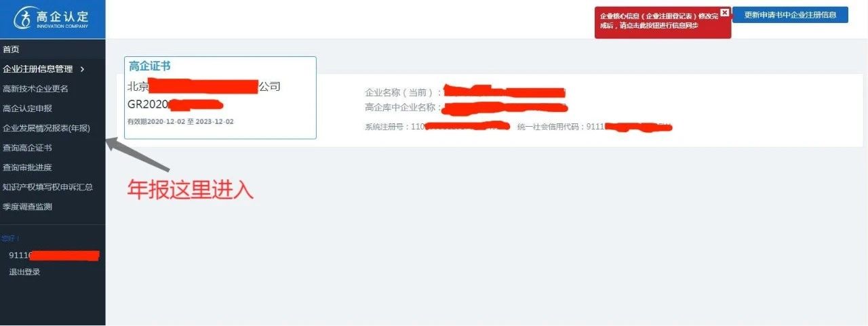Viewport: 868px width, 326px height.
Task: Close the red notification tooltip
Action: 725,12
